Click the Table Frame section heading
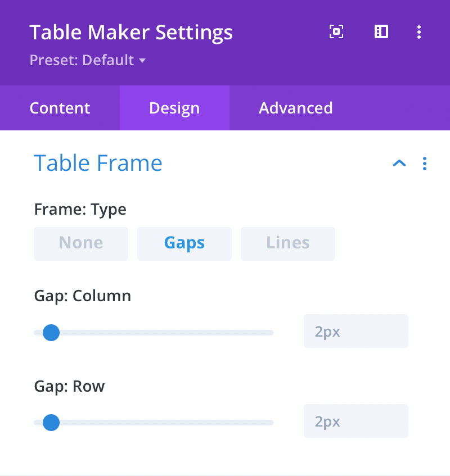450x476 pixels. pyautogui.click(x=98, y=163)
